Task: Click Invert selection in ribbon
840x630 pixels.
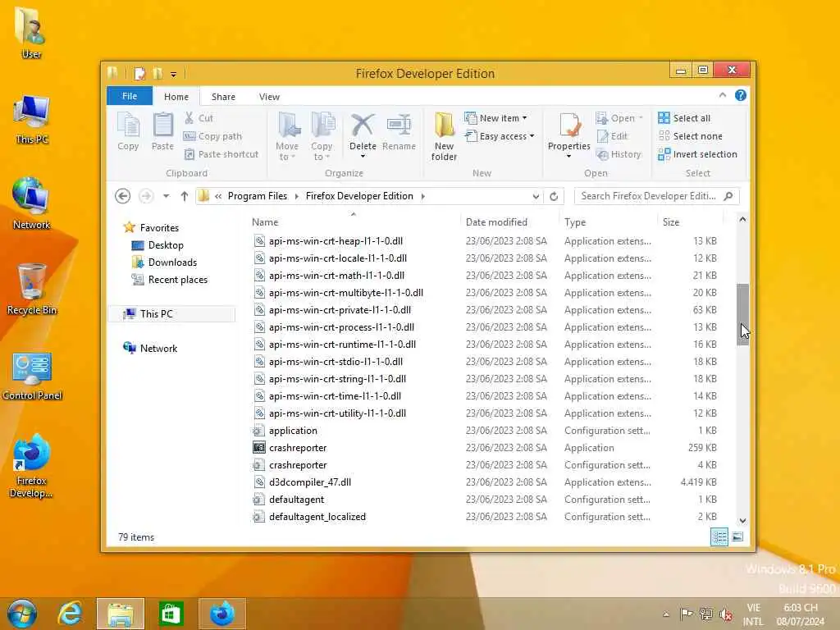Action: (697, 154)
